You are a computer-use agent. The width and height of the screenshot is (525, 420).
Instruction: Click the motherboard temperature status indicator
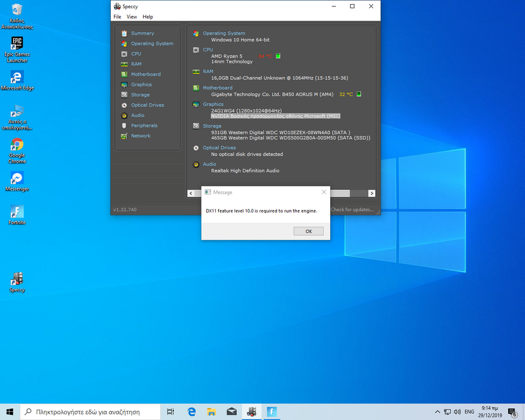(x=359, y=94)
